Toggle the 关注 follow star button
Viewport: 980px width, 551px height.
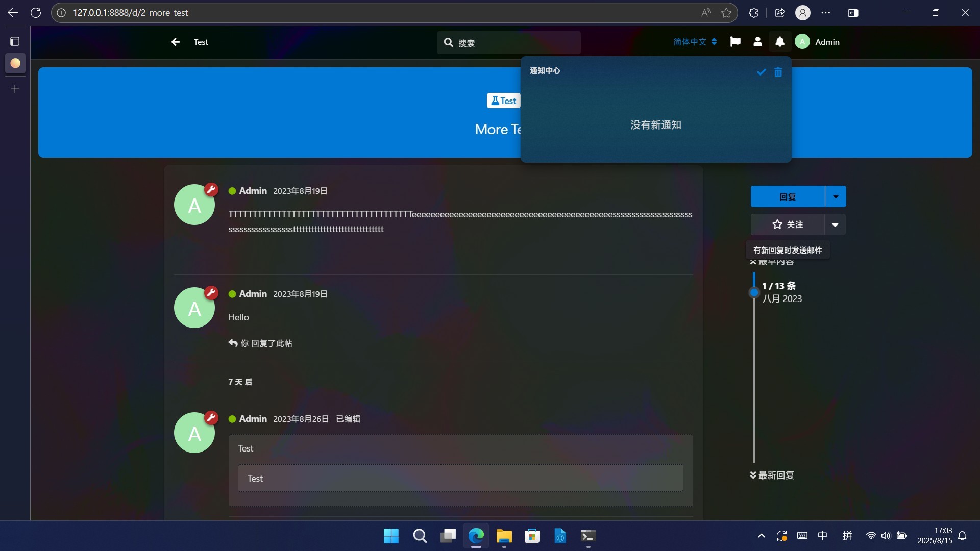coord(787,224)
